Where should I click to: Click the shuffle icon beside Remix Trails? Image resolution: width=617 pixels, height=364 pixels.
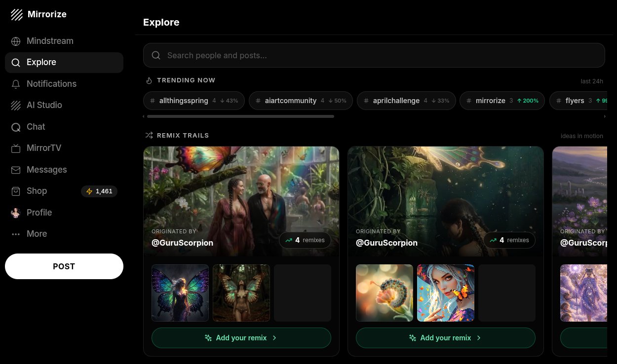coord(149,135)
